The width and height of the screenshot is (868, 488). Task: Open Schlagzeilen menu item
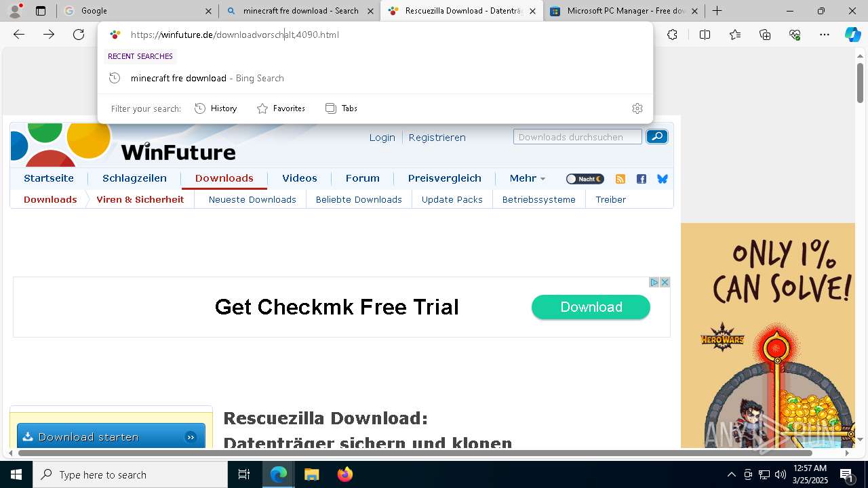[134, 178]
